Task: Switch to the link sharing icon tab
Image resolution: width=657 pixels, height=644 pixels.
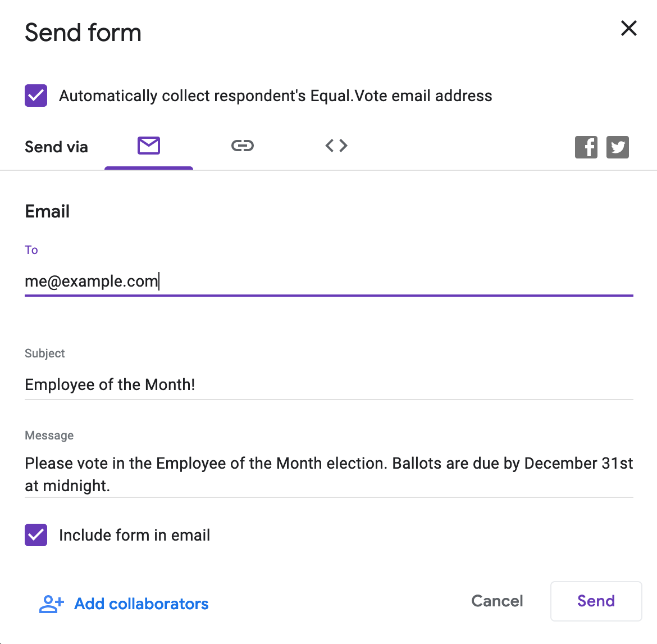Action: [x=243, y=146]
